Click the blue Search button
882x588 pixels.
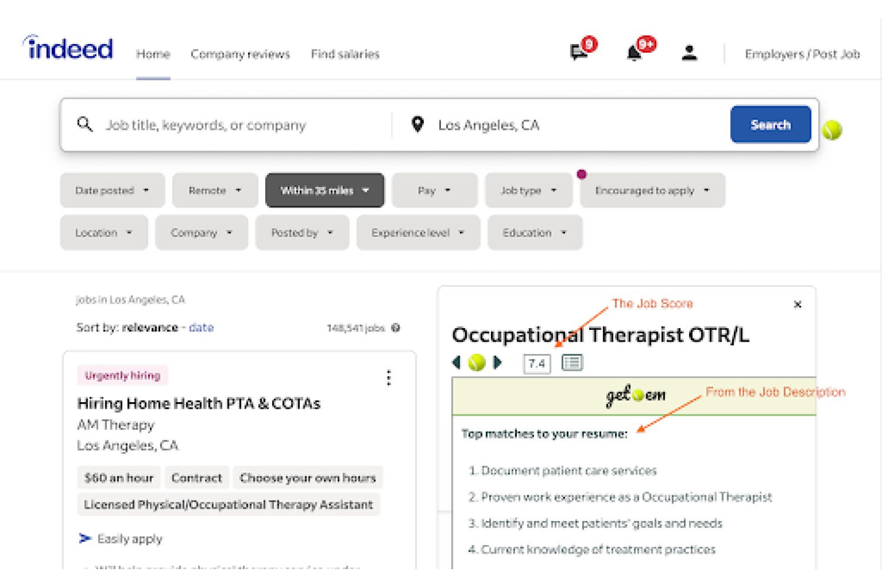pos(770,124)
